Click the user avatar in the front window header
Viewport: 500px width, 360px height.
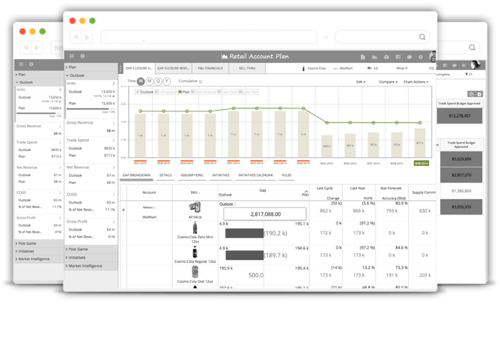click(433, 56)
